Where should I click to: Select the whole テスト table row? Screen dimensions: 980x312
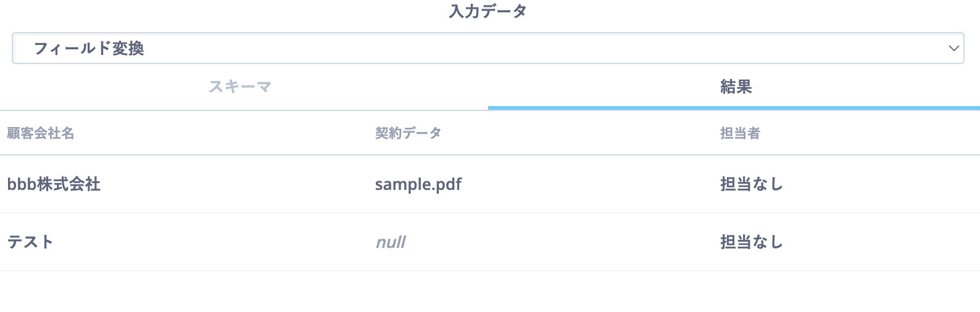pyautogui.click(x=490, y=242)
